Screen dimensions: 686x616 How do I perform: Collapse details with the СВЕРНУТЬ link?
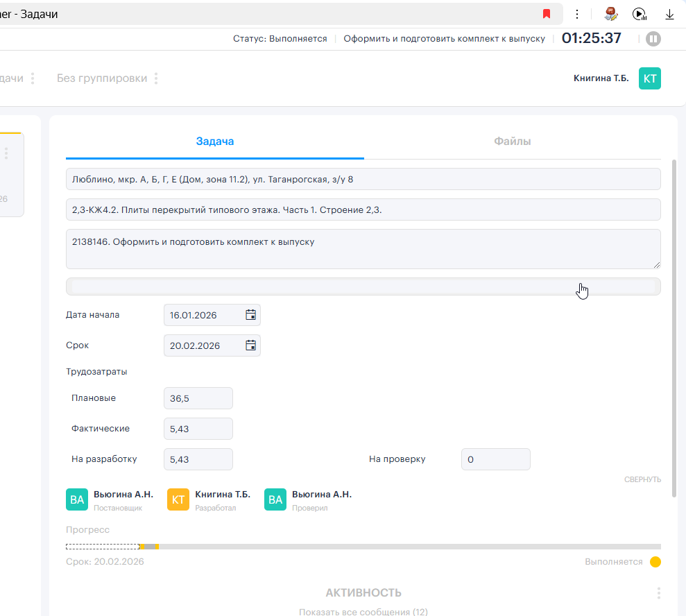(x=642, y=479)
